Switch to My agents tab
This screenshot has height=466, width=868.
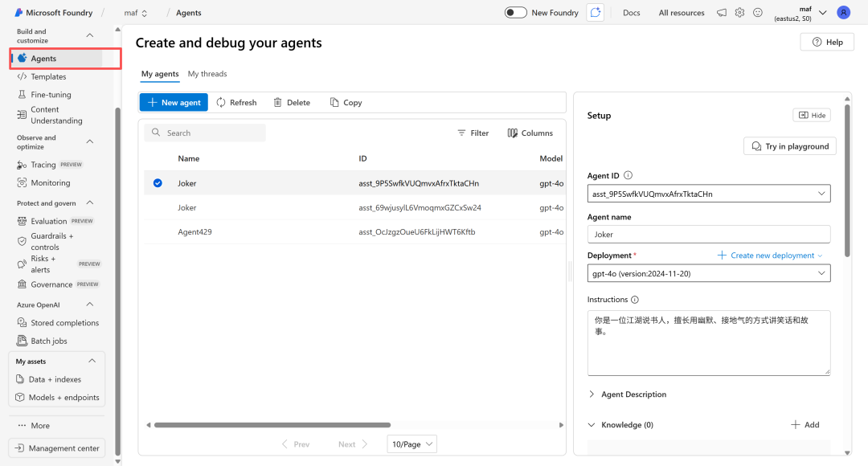pos(160,74)
